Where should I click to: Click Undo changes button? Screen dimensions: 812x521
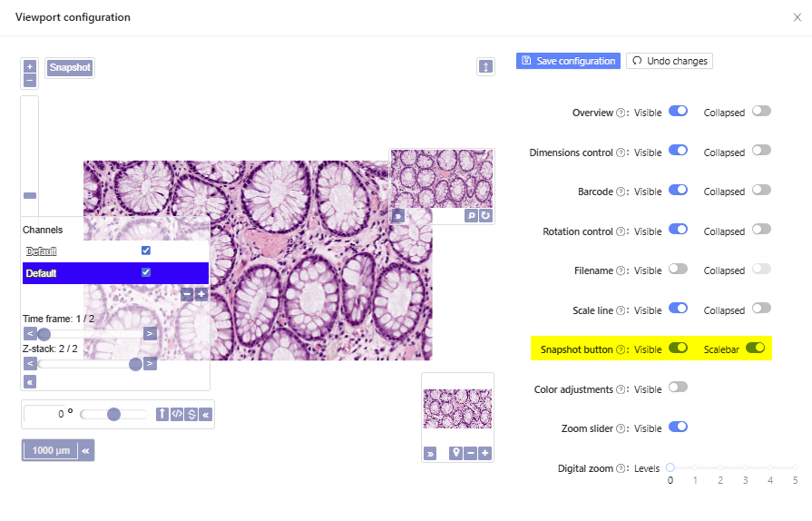tap(670, 61)
